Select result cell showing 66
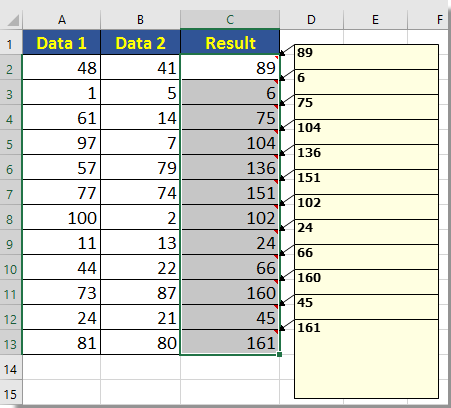 [x=230, y=267]
